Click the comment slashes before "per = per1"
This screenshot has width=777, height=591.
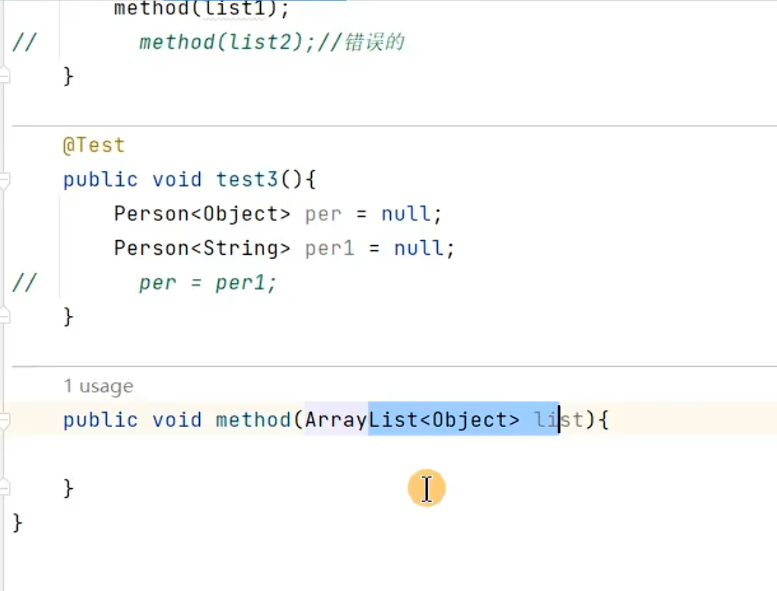[x=23, y=283]
